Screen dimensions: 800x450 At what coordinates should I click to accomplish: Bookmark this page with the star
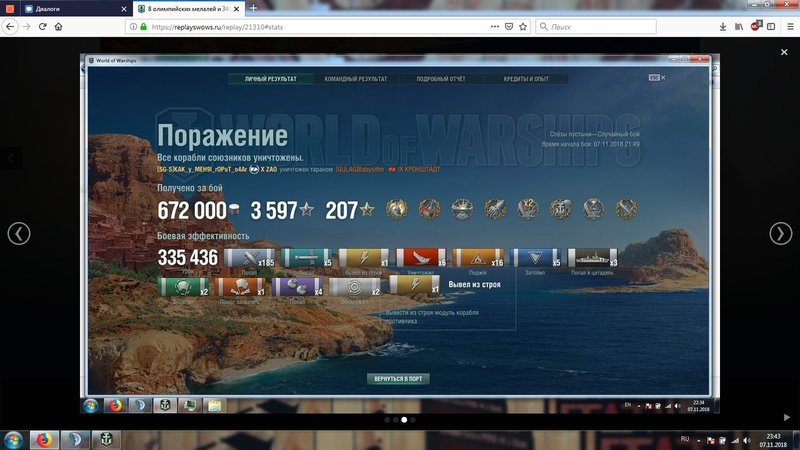(x=523, y=27)
